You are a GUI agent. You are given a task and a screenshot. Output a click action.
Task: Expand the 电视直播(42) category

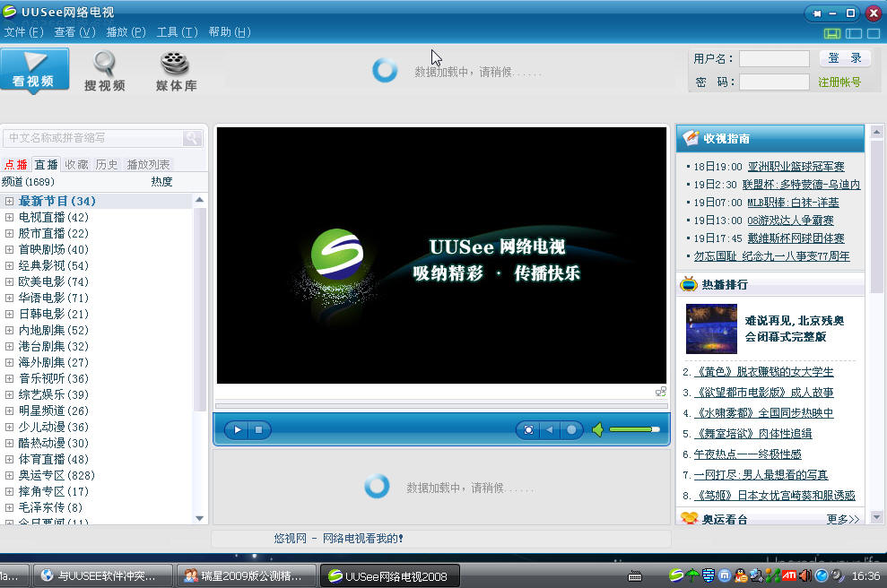click(x=9, y=217)
